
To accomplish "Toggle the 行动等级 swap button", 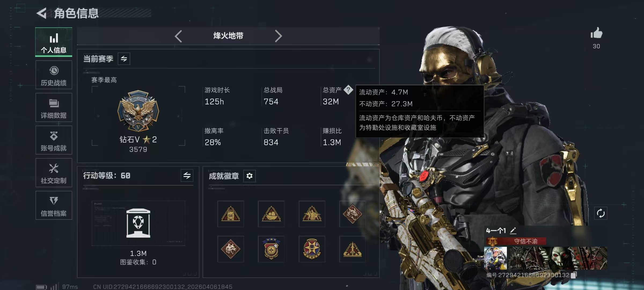I will [x=187, y=176].
